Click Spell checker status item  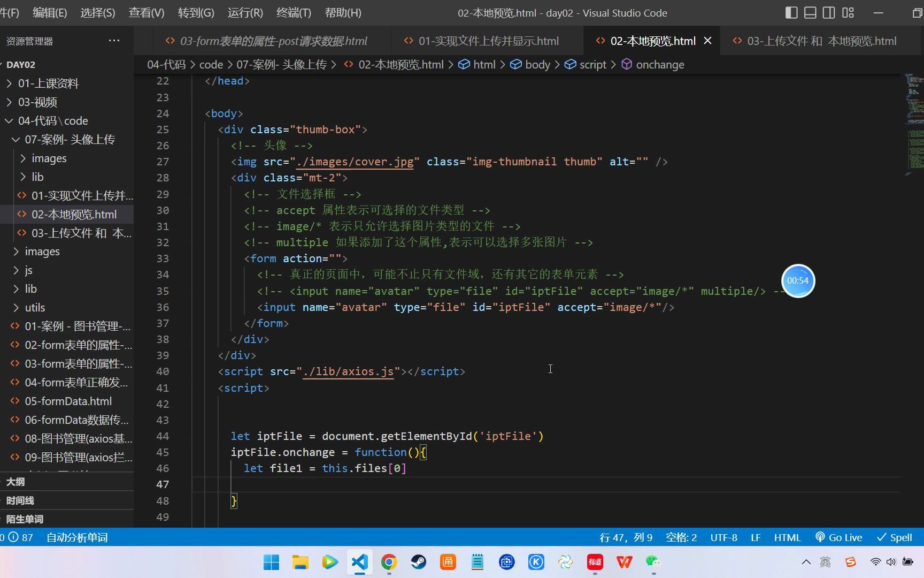point(894,537)
